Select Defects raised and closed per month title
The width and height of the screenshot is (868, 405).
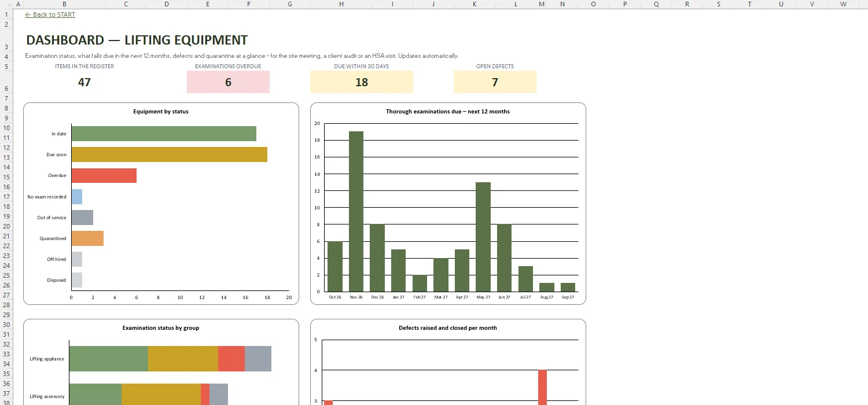pos(448,328)
